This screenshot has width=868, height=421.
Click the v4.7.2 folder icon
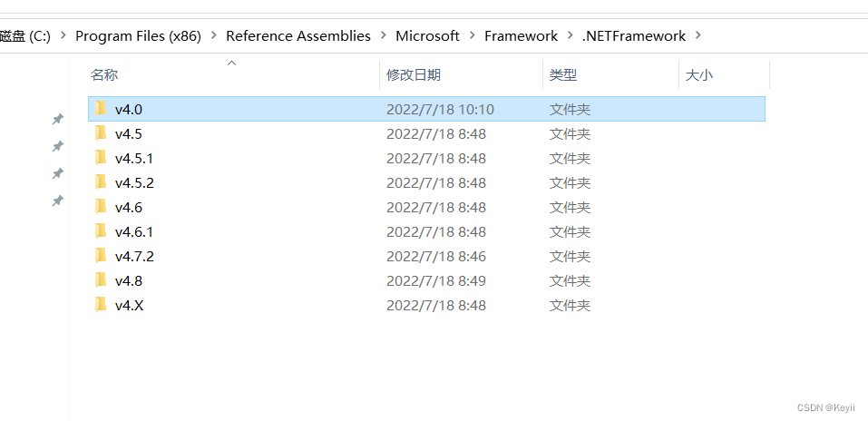(101, 256)
